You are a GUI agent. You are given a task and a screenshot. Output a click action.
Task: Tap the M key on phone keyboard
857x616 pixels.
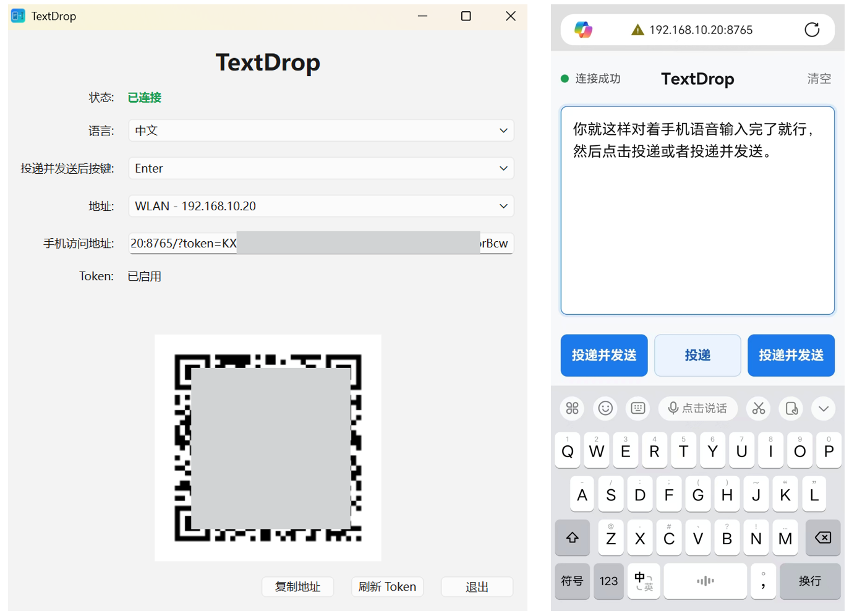point(785,537)
